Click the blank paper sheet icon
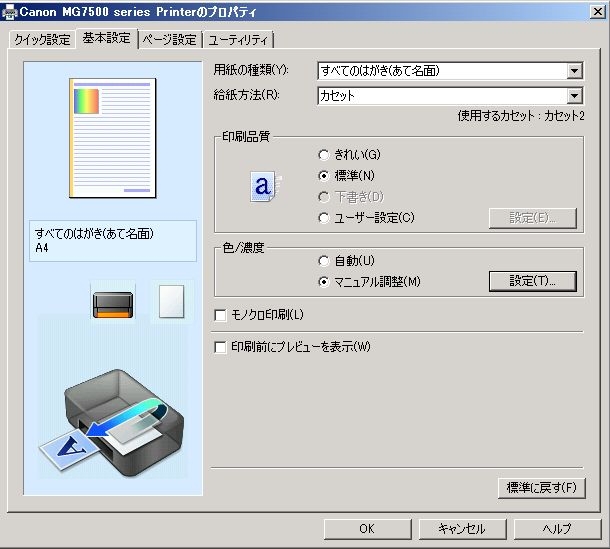610x549 pixels. (172, 302)
